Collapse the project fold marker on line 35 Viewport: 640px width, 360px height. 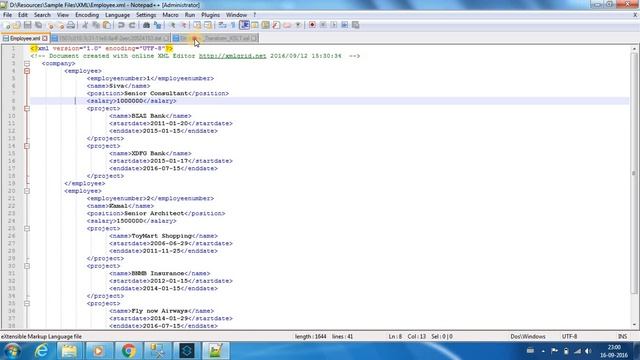point(27,304)
